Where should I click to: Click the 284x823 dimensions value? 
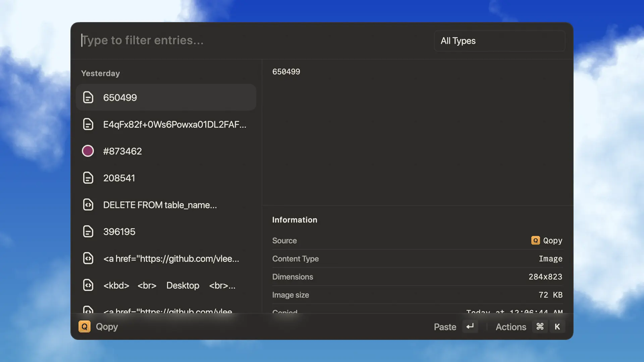(545, 277)
